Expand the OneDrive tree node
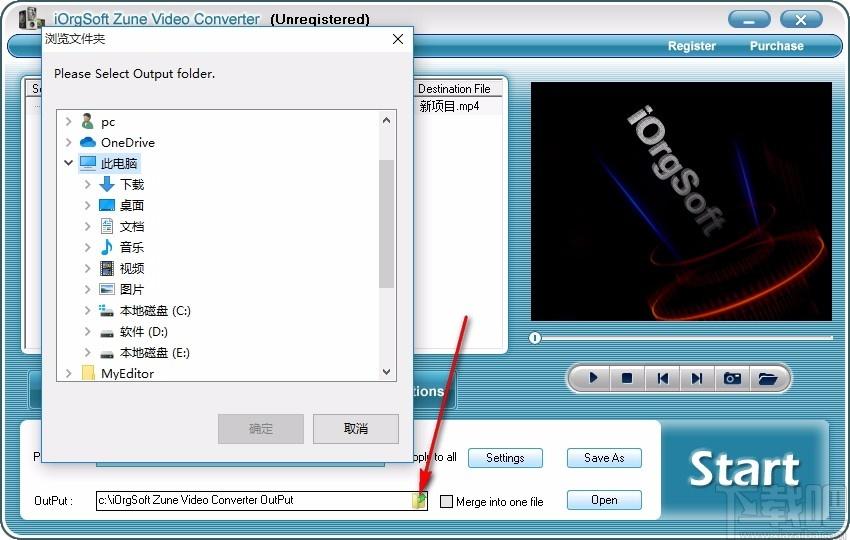850x540 pixels. pos(68,142)
